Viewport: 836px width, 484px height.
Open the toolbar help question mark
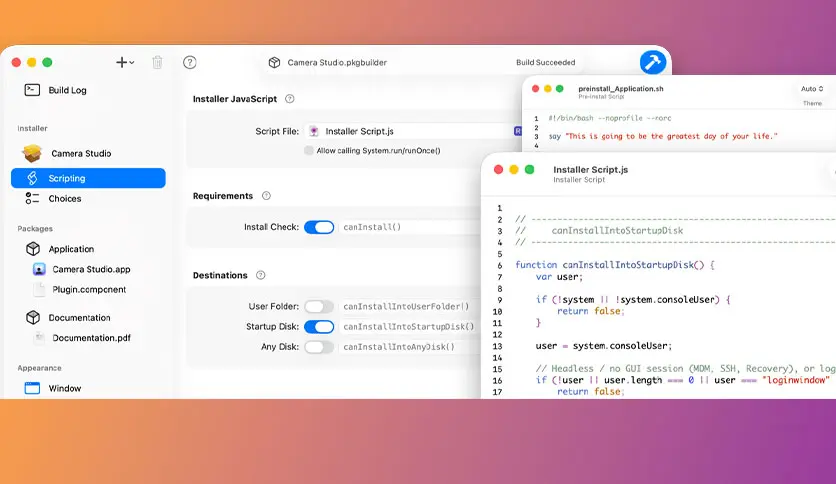[x=190, y=62]
